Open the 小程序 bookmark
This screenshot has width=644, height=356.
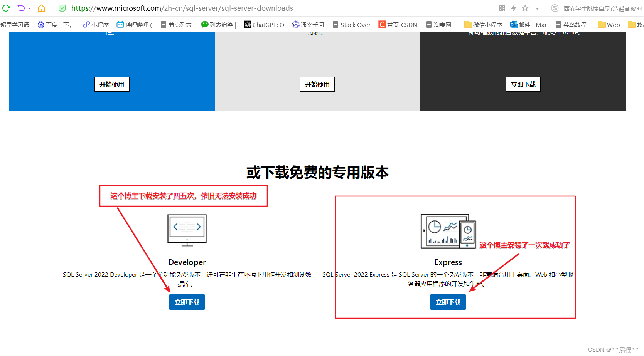coord(96,25)
